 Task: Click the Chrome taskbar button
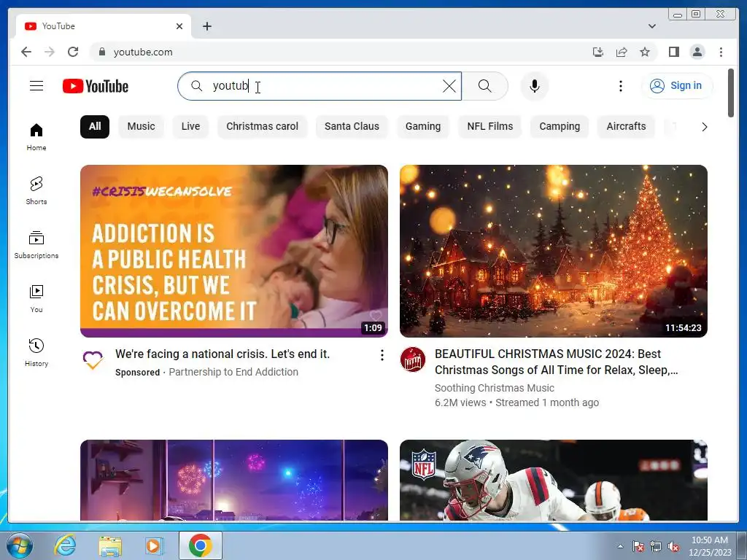(201, 545)
